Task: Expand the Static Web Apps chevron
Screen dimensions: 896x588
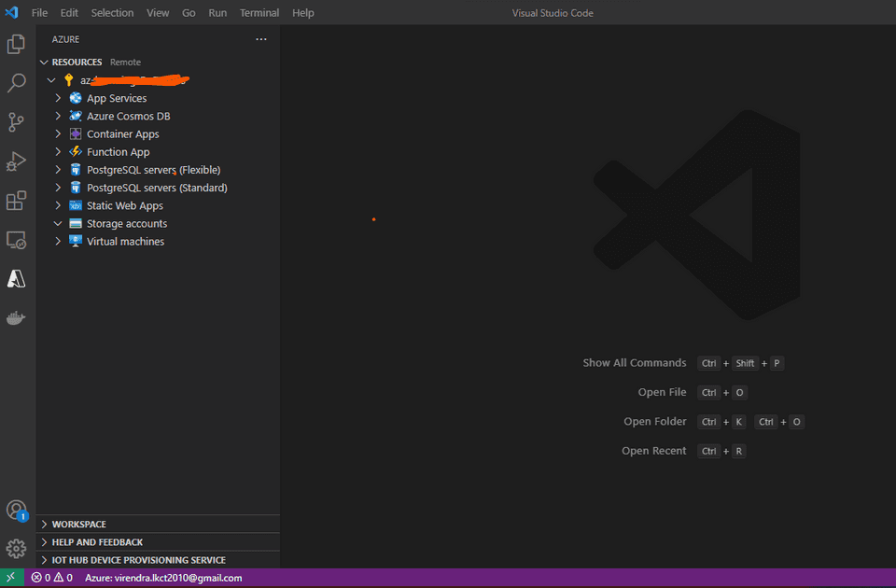Action: (58, 205)
